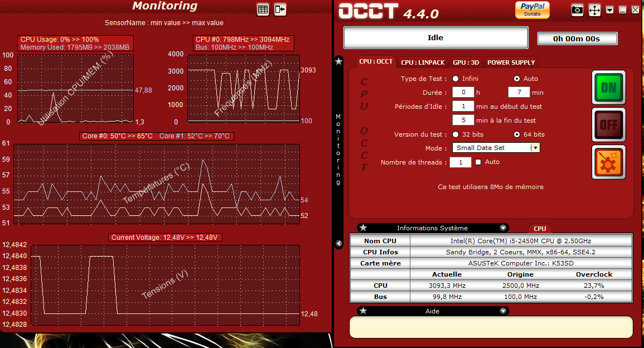Toggle the Auto threads checkbox
Image resolution: width=644 pixels, height=348 pixels.
point(478,162)
